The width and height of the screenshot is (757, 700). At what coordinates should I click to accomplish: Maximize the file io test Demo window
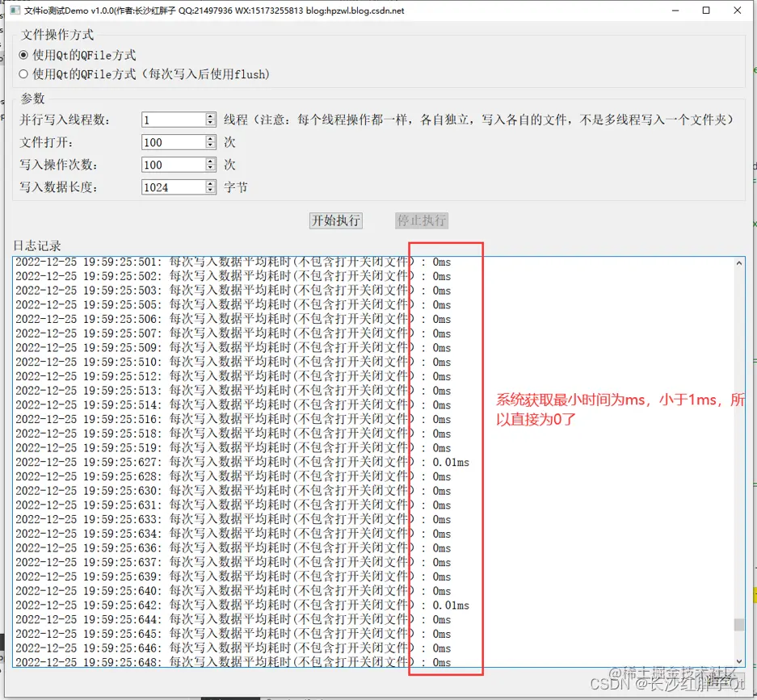pos(706,10)
